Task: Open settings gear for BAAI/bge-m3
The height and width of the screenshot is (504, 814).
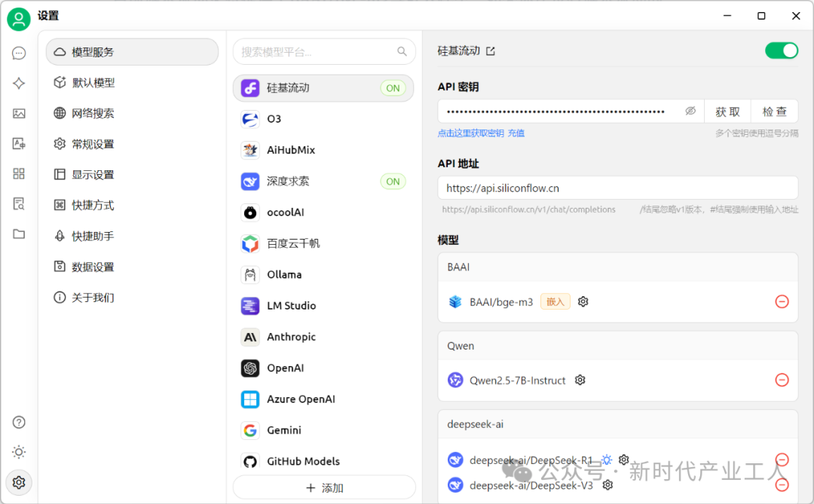Action: [x=583, y=301]
